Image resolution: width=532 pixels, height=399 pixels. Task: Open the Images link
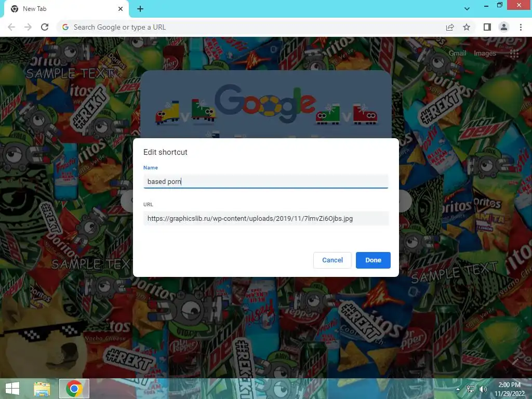pos(485,54)
